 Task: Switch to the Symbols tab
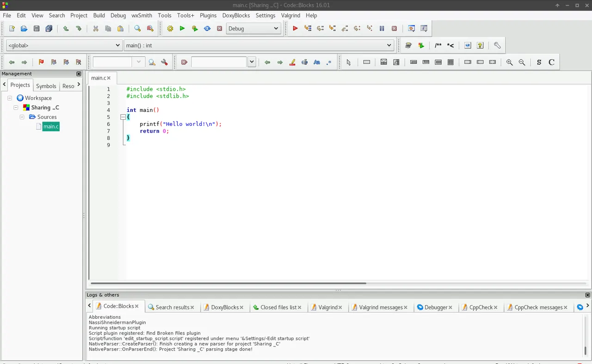[x=46, y=86]
